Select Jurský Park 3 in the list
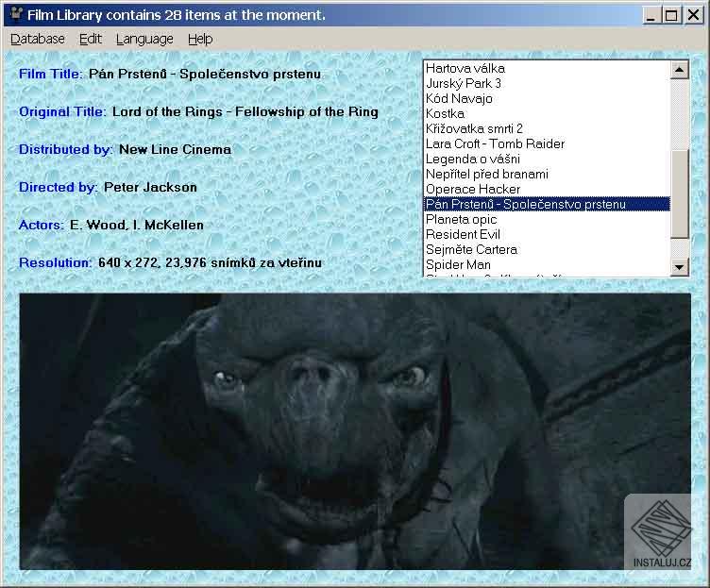This screenshot has height=588, width=710. (x=547, y=83)
